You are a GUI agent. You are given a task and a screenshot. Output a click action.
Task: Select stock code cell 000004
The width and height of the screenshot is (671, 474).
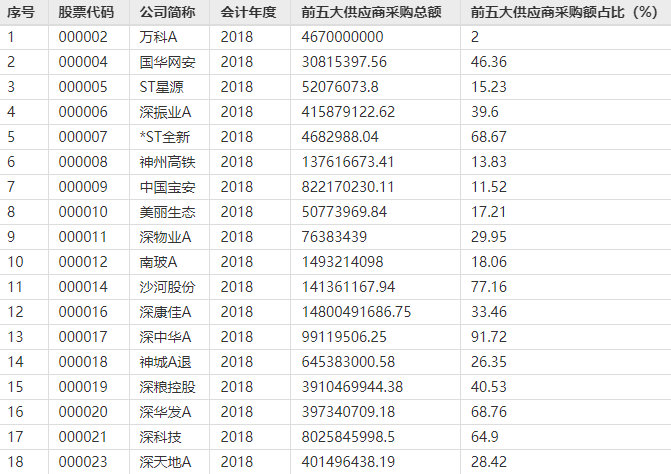(83, 62)
